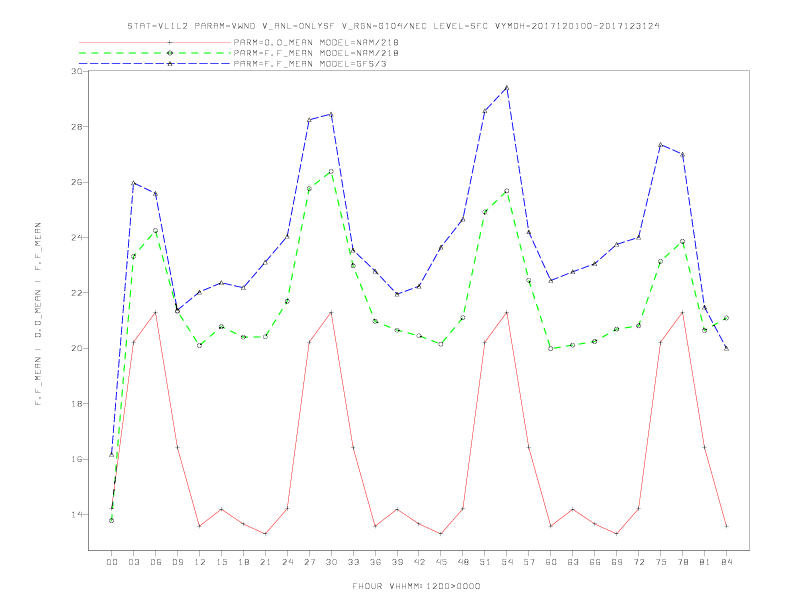The width and height of the screenshot is (792, 612).
Task: Click x-axis tick label 03
Action: [133, 562]
